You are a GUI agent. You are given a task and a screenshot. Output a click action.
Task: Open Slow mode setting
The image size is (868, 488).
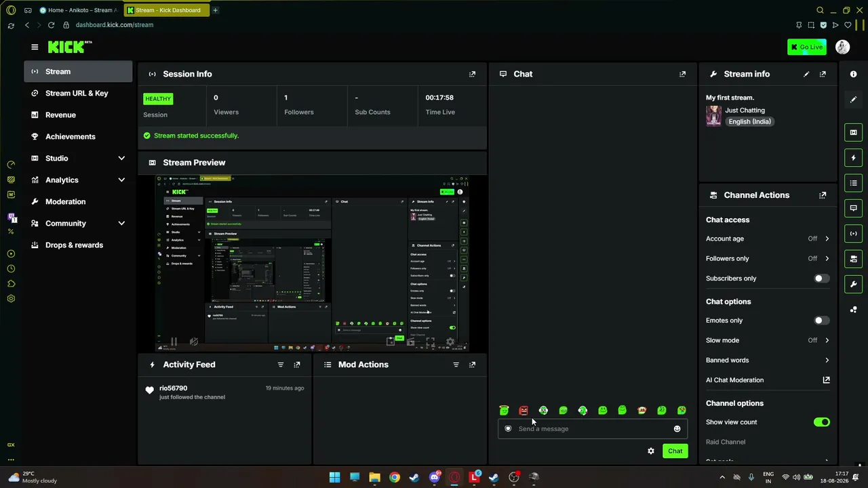(768, 340)
